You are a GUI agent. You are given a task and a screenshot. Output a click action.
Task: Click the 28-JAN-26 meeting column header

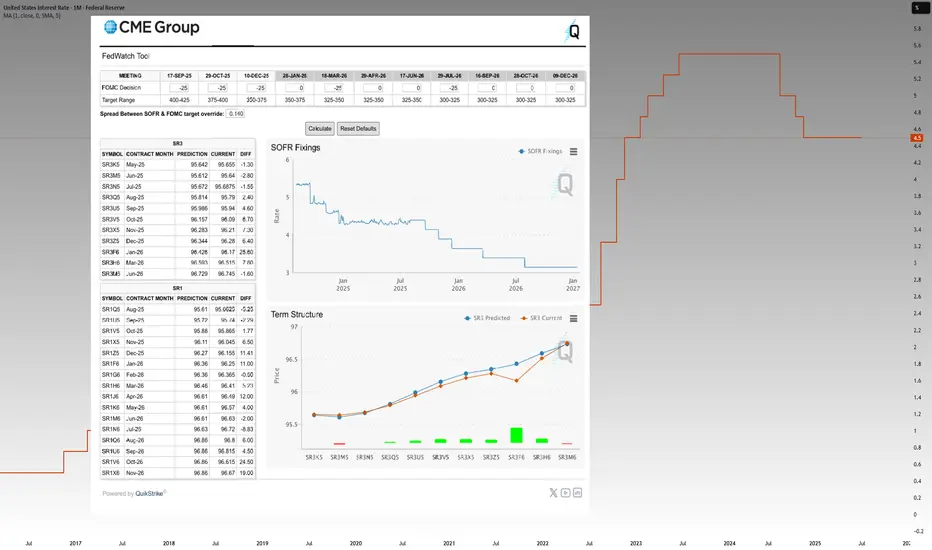(295, 76)
